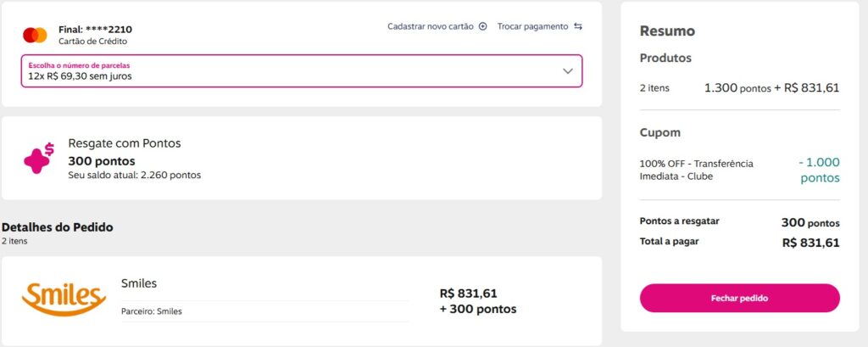Image resolution: width=868 pixels, height=347 pixels.
Task: Select the Smiles product name
Action: tap(139, 283)
